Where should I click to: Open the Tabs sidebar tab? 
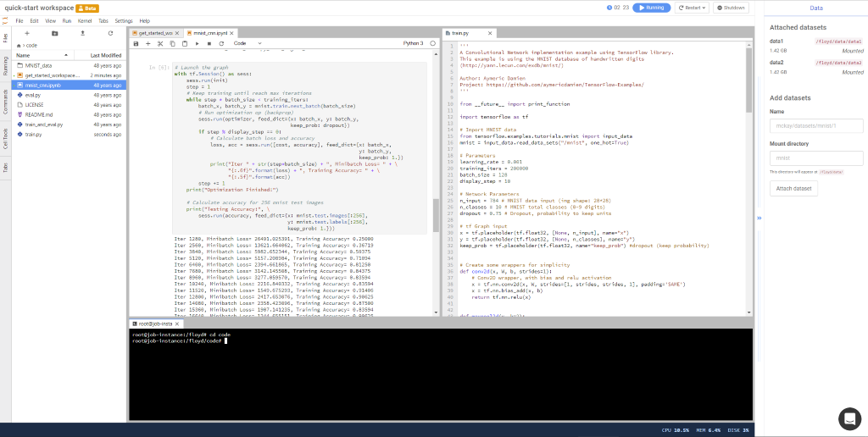[x=6, y=169]
